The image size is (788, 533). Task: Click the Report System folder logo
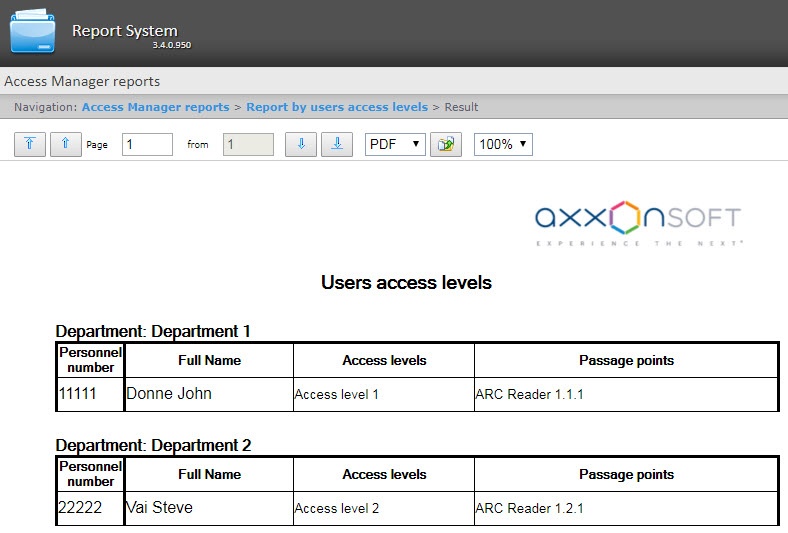click(x=33, y=31)
